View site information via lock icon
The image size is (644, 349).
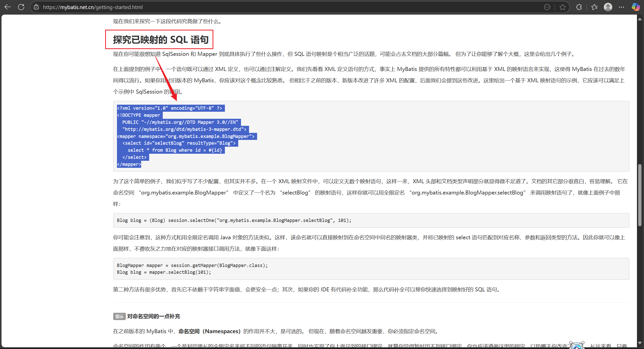coord(36,7)
